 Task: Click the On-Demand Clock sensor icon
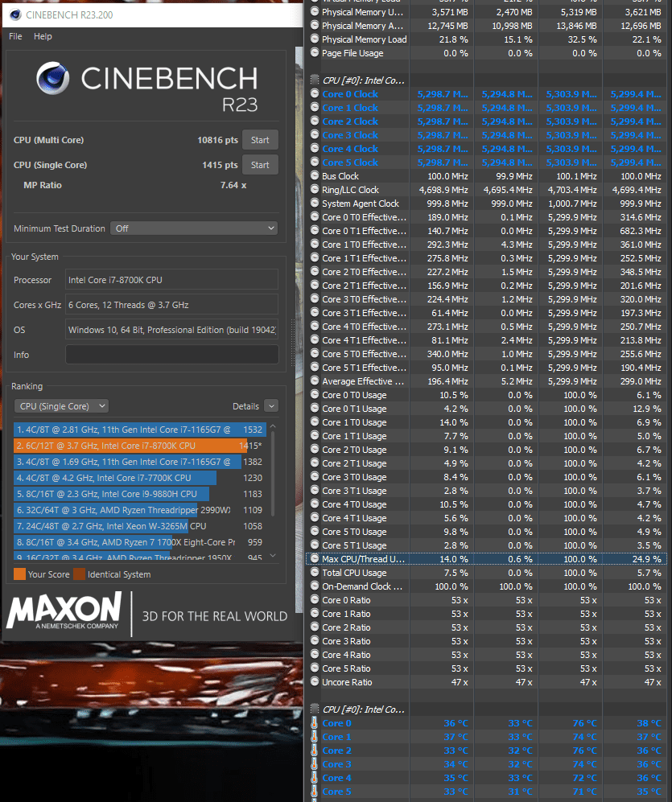point(315,586)
